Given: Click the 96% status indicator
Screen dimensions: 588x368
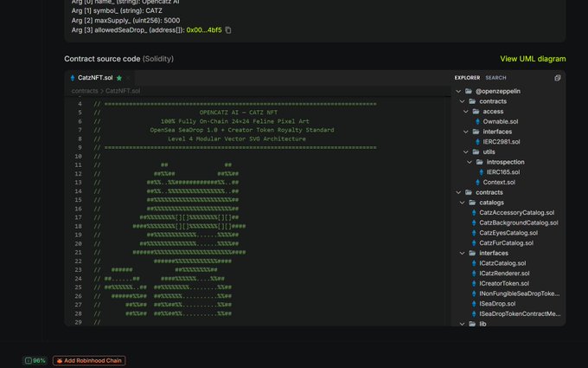Looking at the screenshot, I should 35,360.
